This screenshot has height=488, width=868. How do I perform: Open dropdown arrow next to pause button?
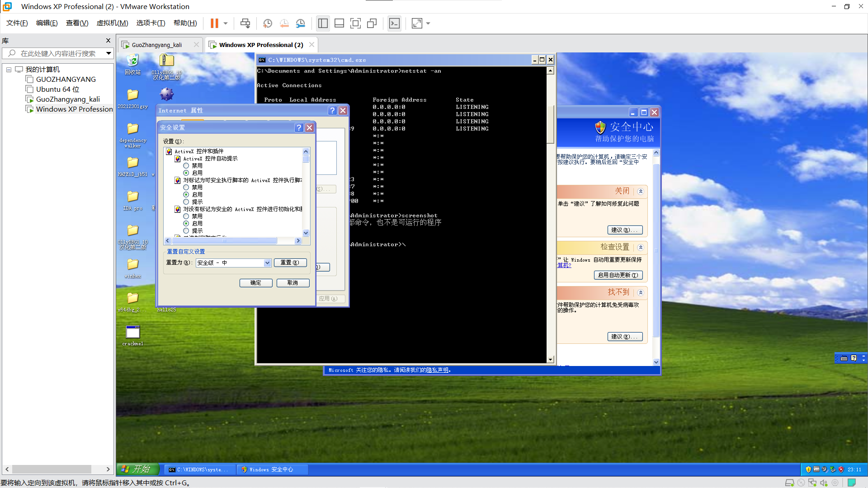pyautogui.click(x=226, y=23)
